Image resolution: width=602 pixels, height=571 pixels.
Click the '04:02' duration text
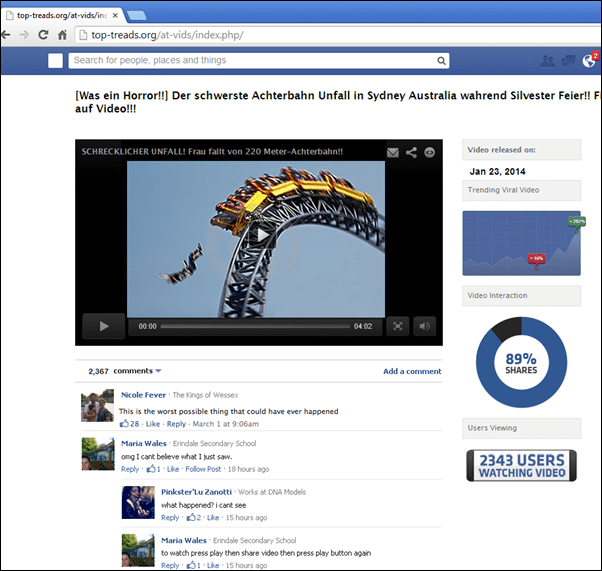(x=363, y=326)
